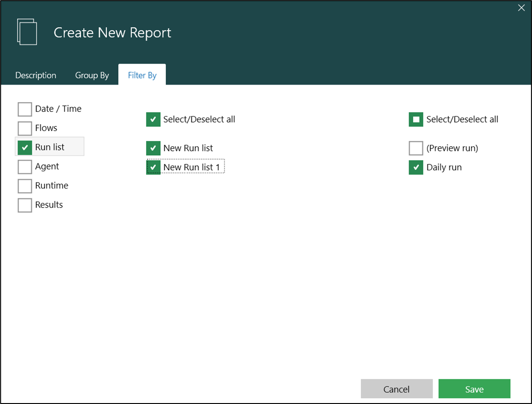
Task: Uncheck the Run list filter
Action: [x=25, y=147]
